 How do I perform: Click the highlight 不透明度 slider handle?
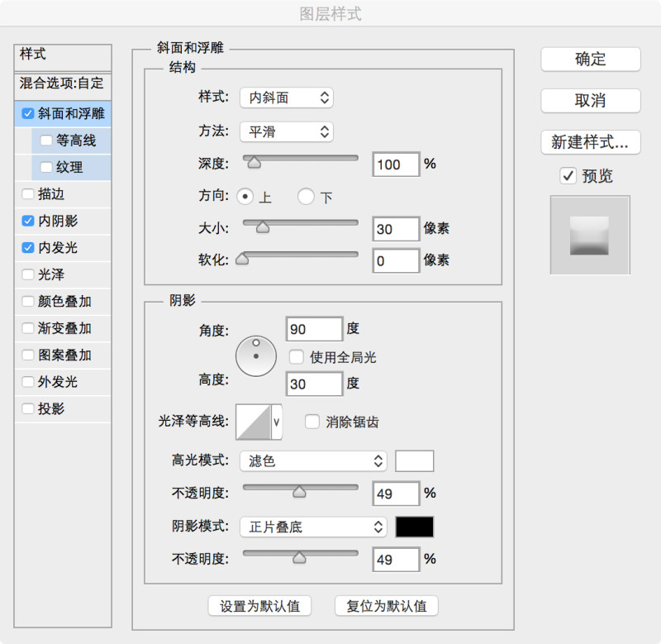(x=299, y=492)
